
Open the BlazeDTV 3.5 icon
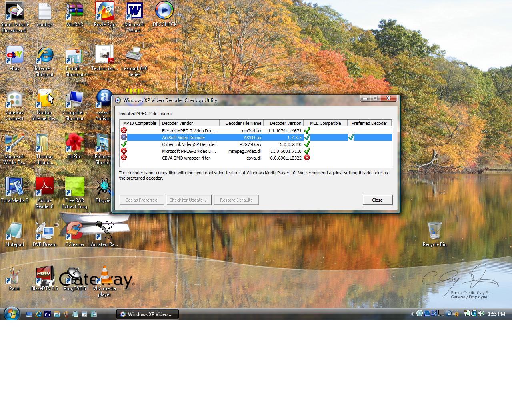(x=44, y=276)
